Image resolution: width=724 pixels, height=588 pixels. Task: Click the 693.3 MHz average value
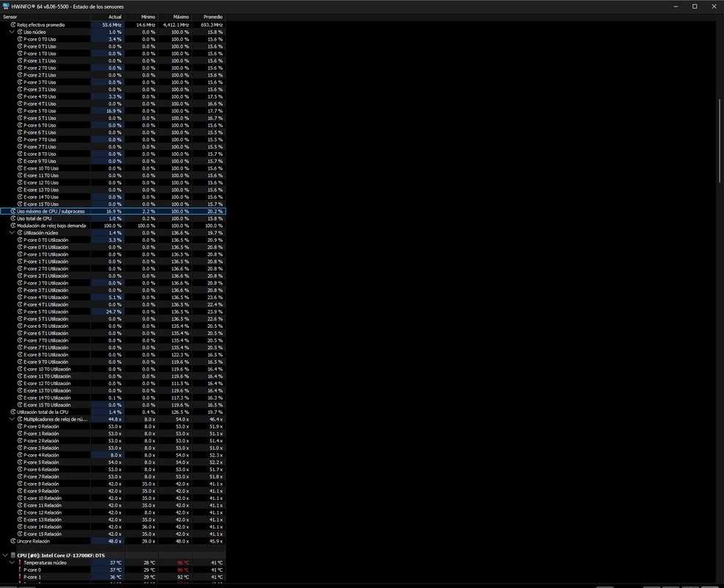pyautogui.click(x=212, y=25)
